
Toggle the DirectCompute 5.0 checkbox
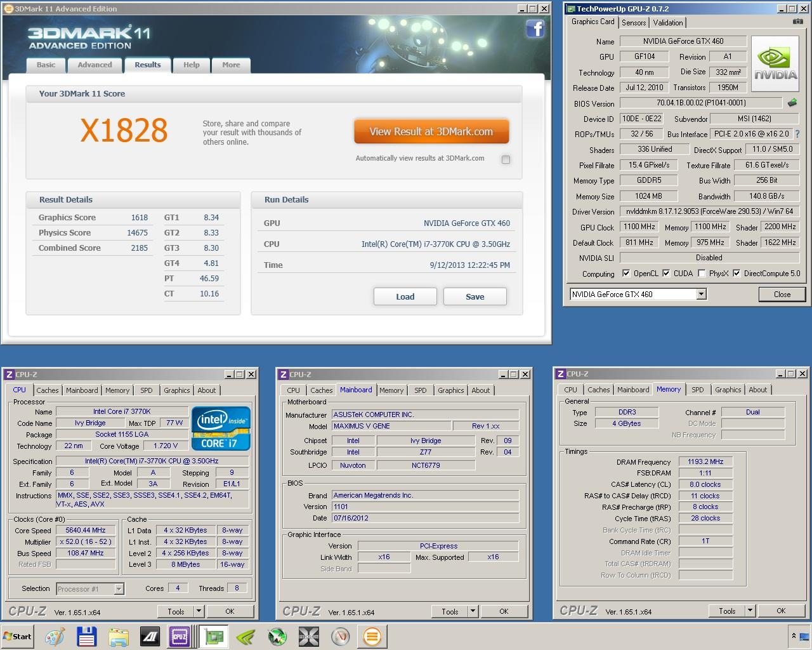click(737, 274)
